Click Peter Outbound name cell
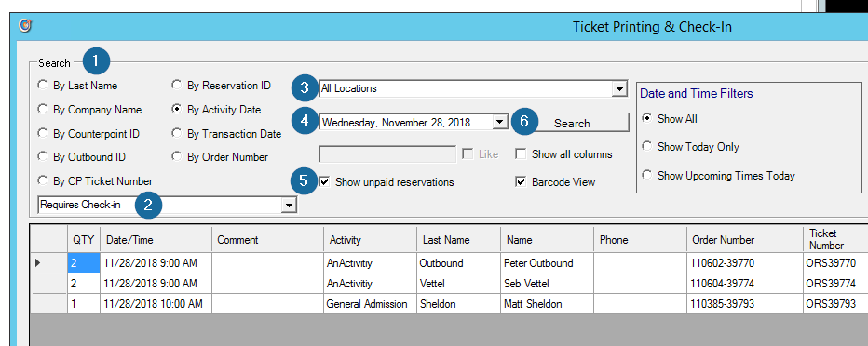Screen dimensions: 868x346 coord(548,263)
